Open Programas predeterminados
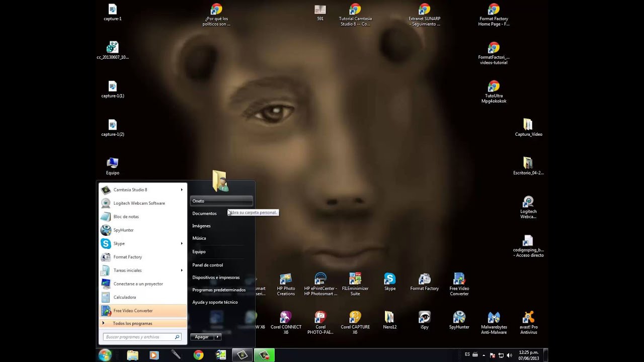 tap(221, 290)
